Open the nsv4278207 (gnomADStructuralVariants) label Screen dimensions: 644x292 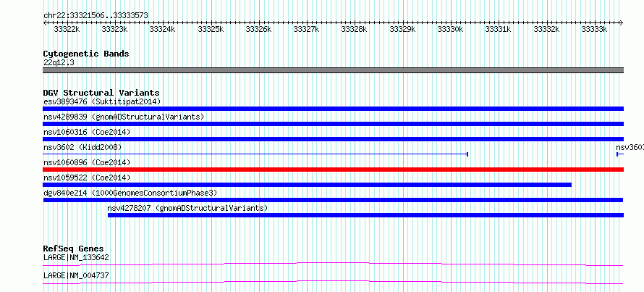[187, 208]
